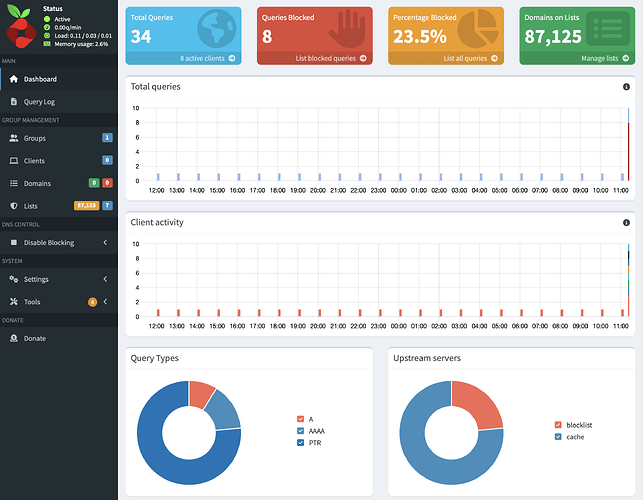Toggle the blocklist checkbox in Upstream servers

tap(558, 425)
